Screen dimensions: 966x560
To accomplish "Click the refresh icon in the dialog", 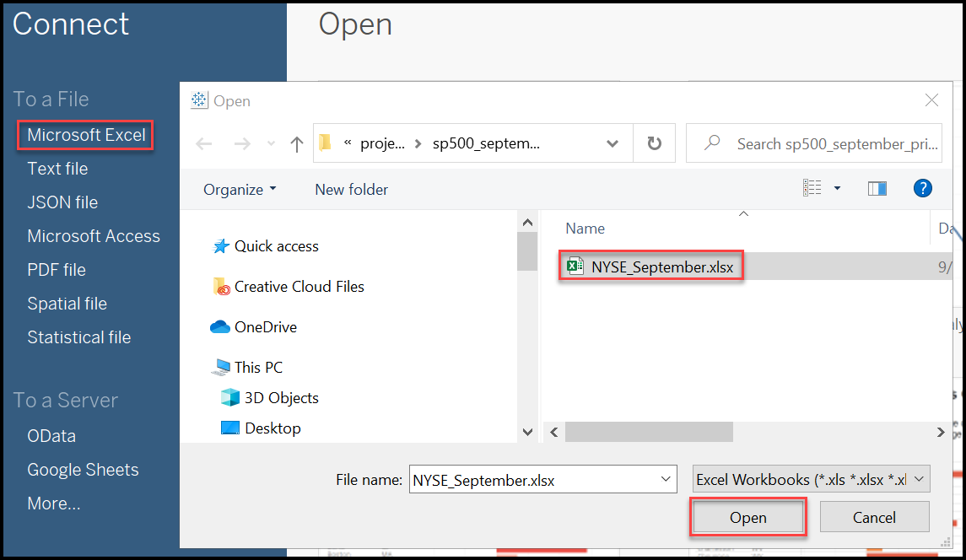I will (655, 143).
